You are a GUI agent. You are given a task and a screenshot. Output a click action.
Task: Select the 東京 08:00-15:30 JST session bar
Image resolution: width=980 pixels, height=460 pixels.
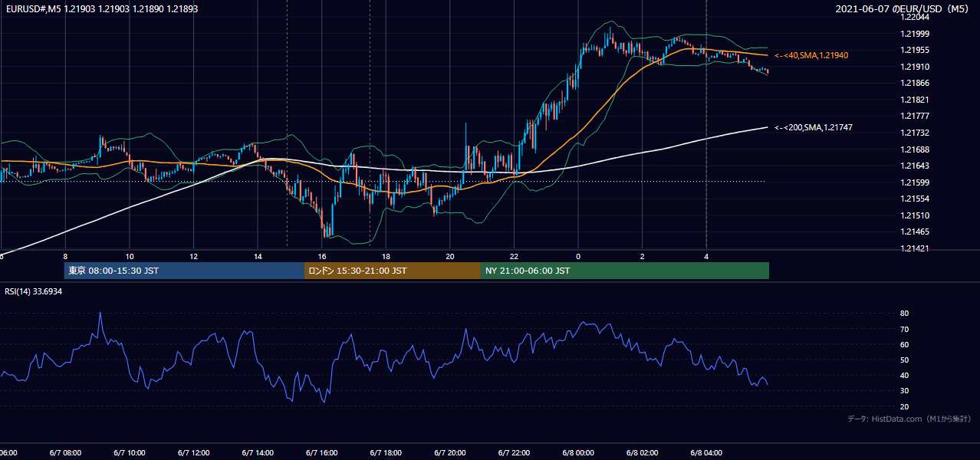pyautogui.click(x=184, y=271)
